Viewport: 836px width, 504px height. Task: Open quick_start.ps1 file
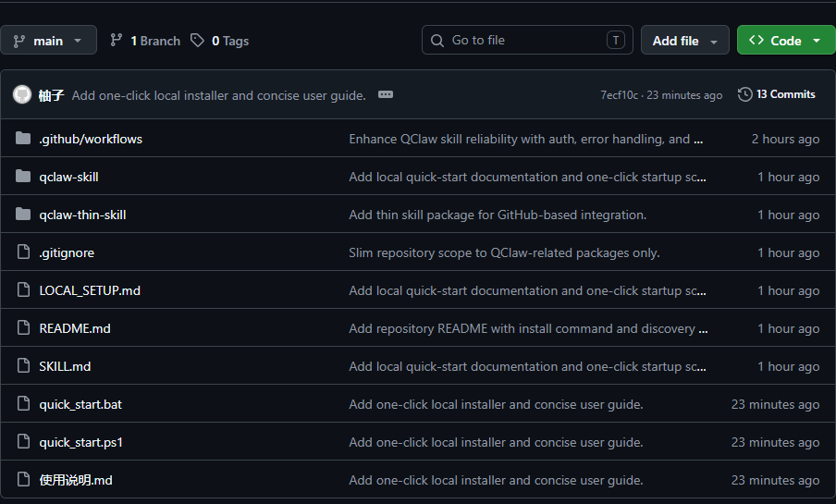(x=81, y=442)
